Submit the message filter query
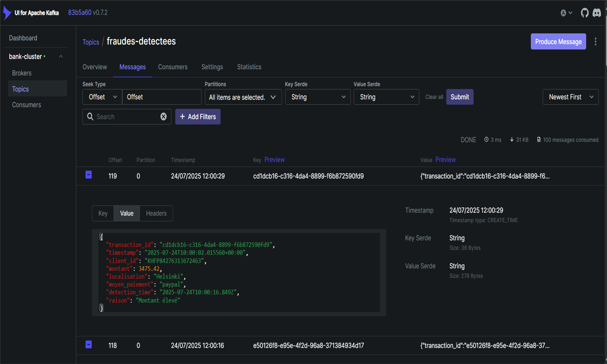 pos(460,97)
